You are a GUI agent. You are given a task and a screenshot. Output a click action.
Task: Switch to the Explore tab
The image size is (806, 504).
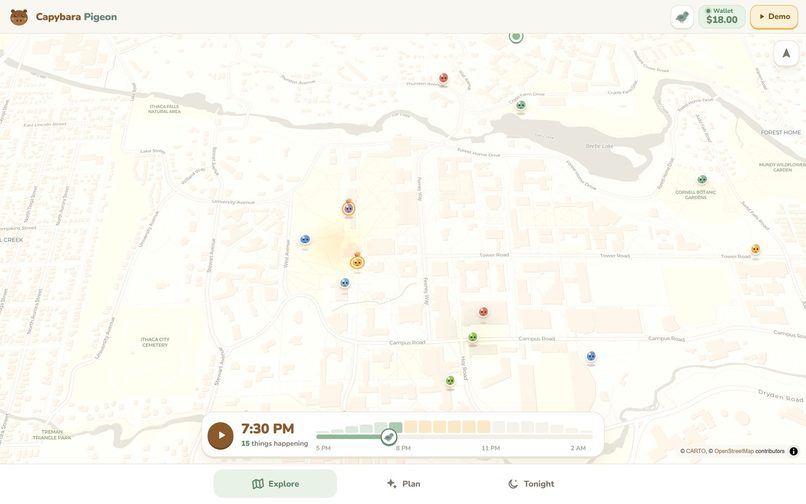coord(276,484)
